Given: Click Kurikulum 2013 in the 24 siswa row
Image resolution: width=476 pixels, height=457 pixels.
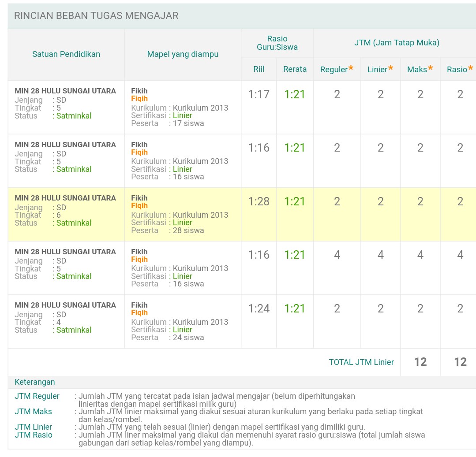Looking at the screenshot, I should click(x=200, y=322).
